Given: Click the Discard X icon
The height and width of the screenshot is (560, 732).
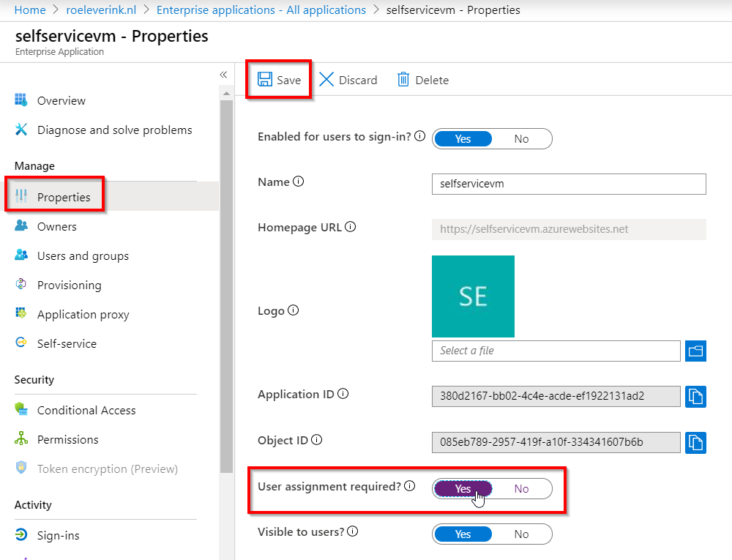Looking at the screenshot, I should click(326, 79).
